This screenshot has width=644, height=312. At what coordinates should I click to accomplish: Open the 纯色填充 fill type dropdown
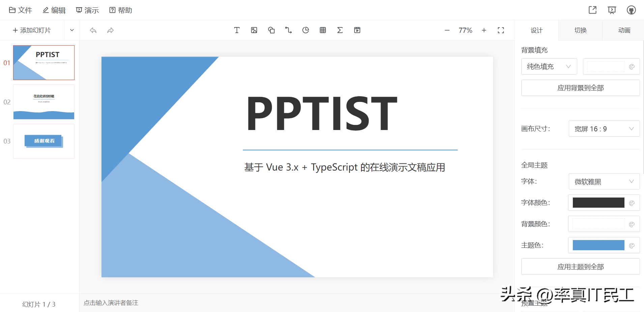click(549, 66)
